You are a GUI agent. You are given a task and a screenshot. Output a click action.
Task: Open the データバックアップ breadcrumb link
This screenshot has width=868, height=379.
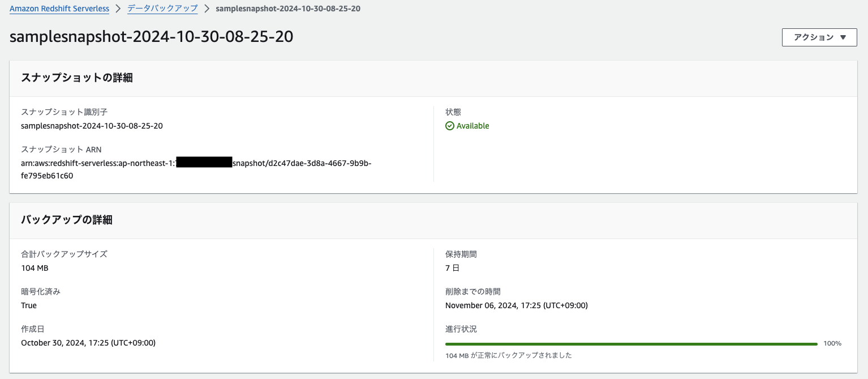coord(162,8)
